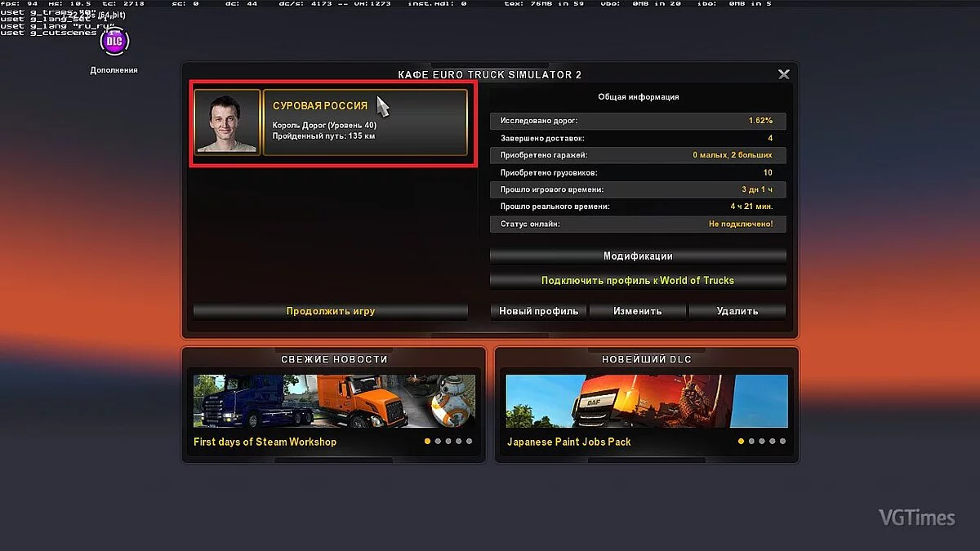The height and width of the screenshot is (551, 980).
Task: Select the third DLC page dot
Action: tap(762, 442)
